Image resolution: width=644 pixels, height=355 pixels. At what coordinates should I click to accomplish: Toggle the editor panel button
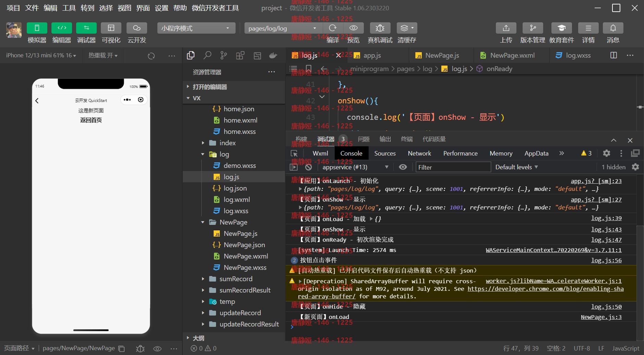tap(62, 28)
